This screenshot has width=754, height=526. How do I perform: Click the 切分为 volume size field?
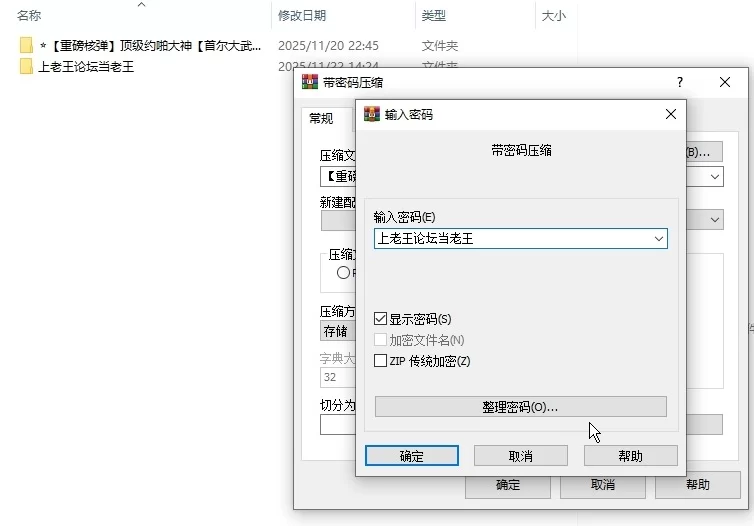(338, 425)
